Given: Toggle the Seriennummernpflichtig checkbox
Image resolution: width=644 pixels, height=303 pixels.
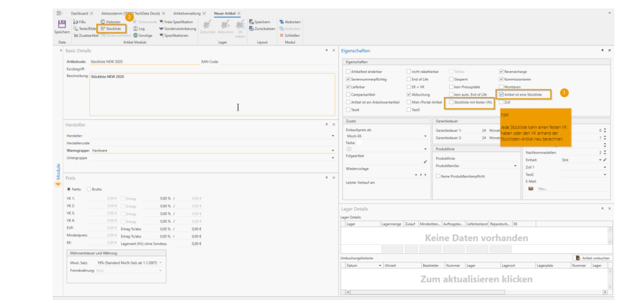Looking at the screenshot, I should (x=347, y=79).
